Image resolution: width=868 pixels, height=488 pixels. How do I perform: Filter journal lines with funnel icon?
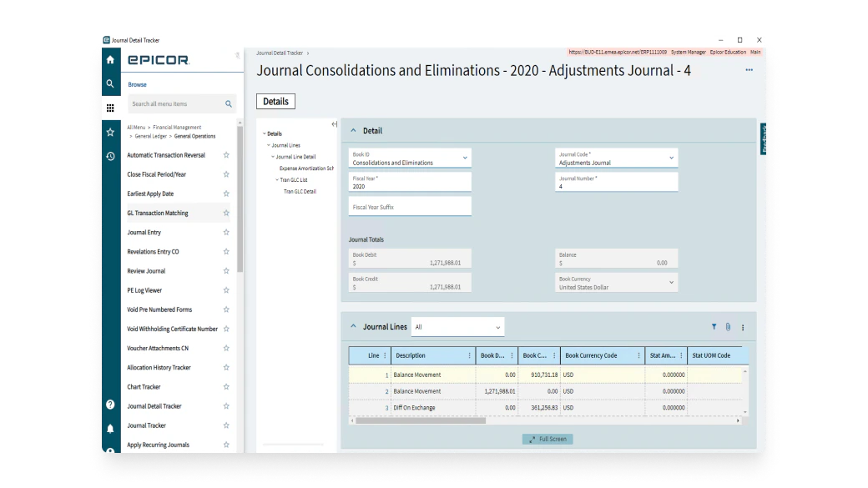pos(714,327)
